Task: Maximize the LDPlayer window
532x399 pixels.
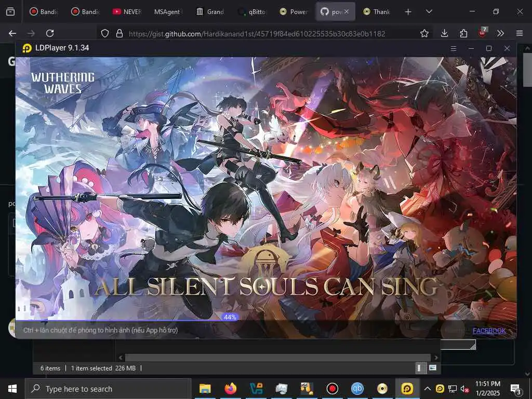Action: [489, 48]
